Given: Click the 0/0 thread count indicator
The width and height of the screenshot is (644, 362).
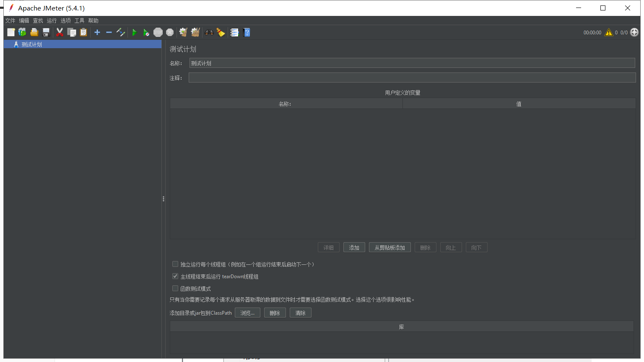Looking at the screenshot, I should [x=624, y=33].
